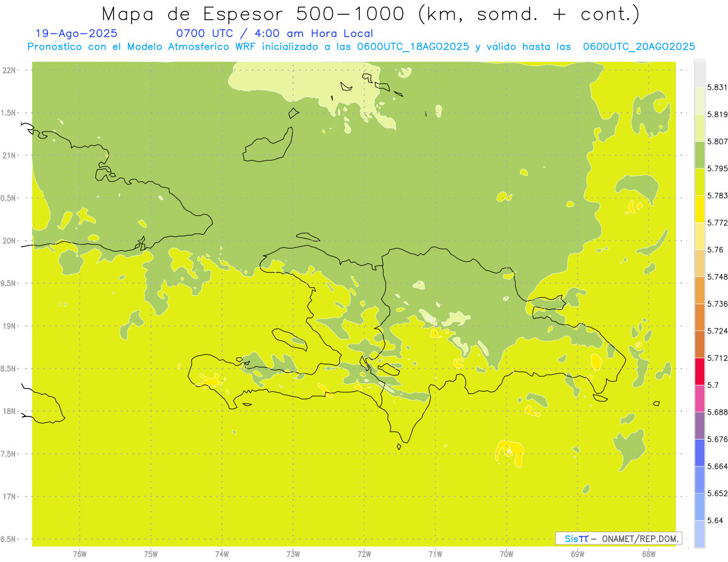Click the 70W longitude label
This screenshot has height=562, width=728.
click(x=507, y=554)
